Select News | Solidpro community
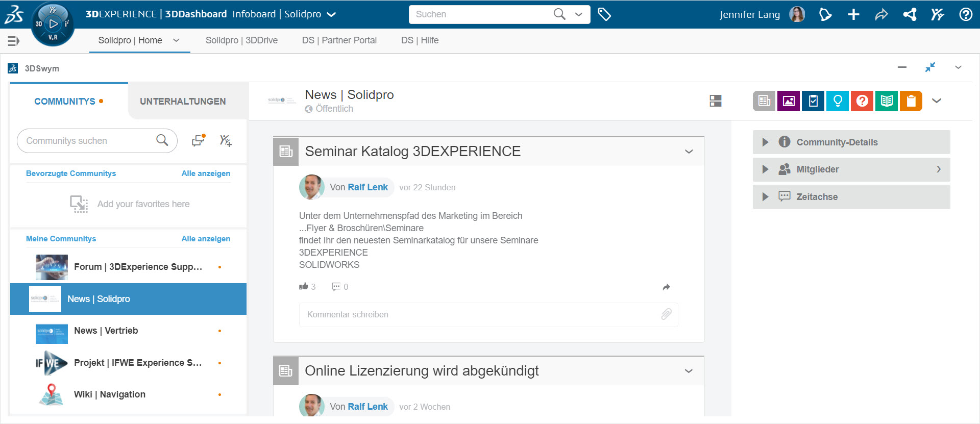 pos(128,299)
